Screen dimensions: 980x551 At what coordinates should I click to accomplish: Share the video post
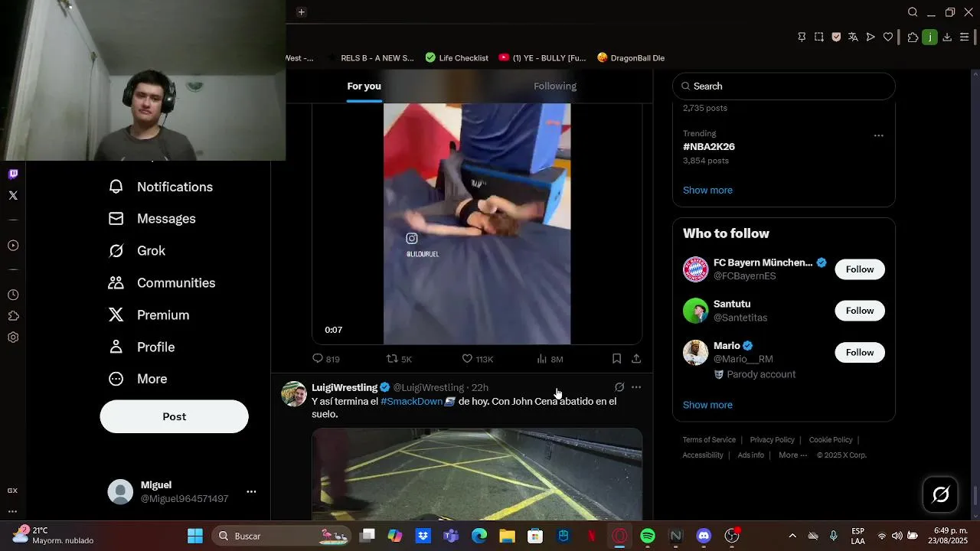pos(636,358)
